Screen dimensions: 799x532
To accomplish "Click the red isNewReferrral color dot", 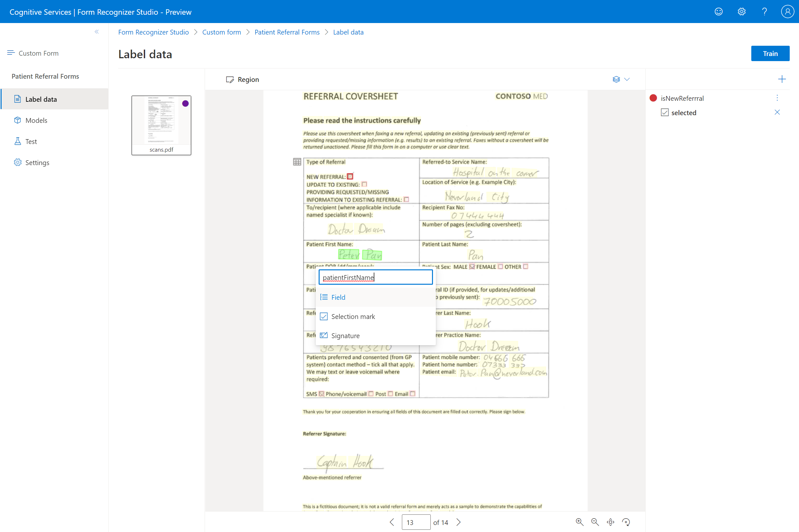I will 653,98.
